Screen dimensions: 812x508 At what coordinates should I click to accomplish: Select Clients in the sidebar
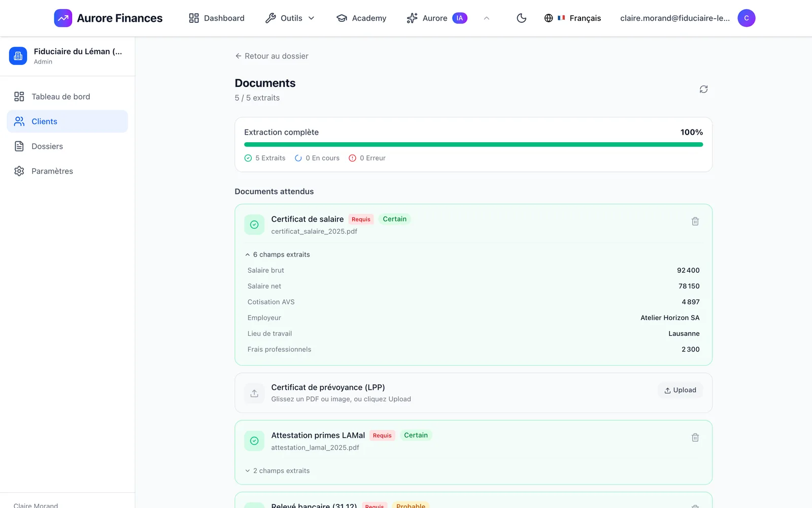[67, 121]
